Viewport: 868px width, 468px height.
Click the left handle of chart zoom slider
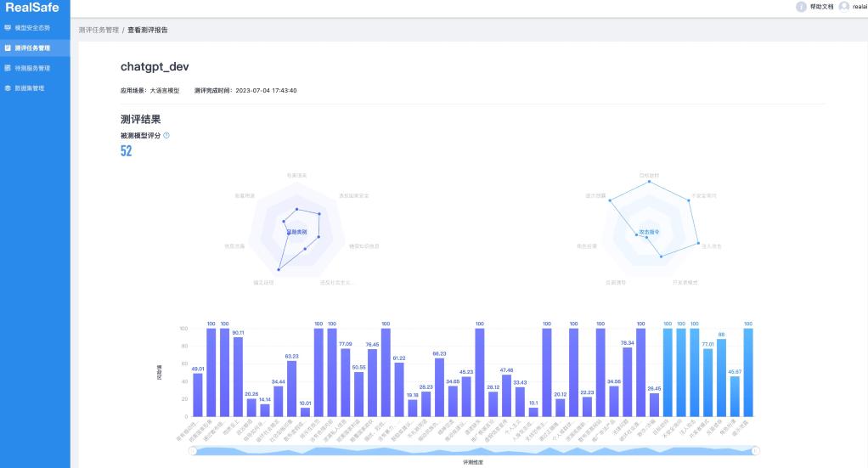pos(193,451)
